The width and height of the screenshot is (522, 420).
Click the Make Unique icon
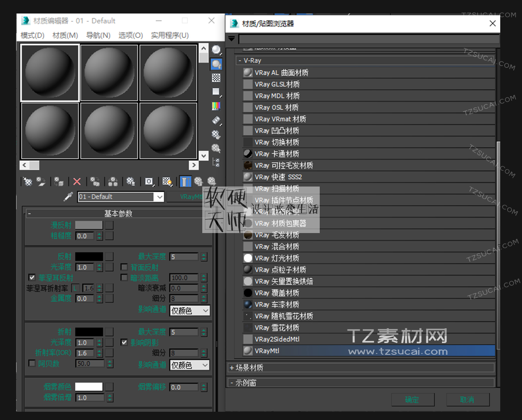(x=113, y=181)
